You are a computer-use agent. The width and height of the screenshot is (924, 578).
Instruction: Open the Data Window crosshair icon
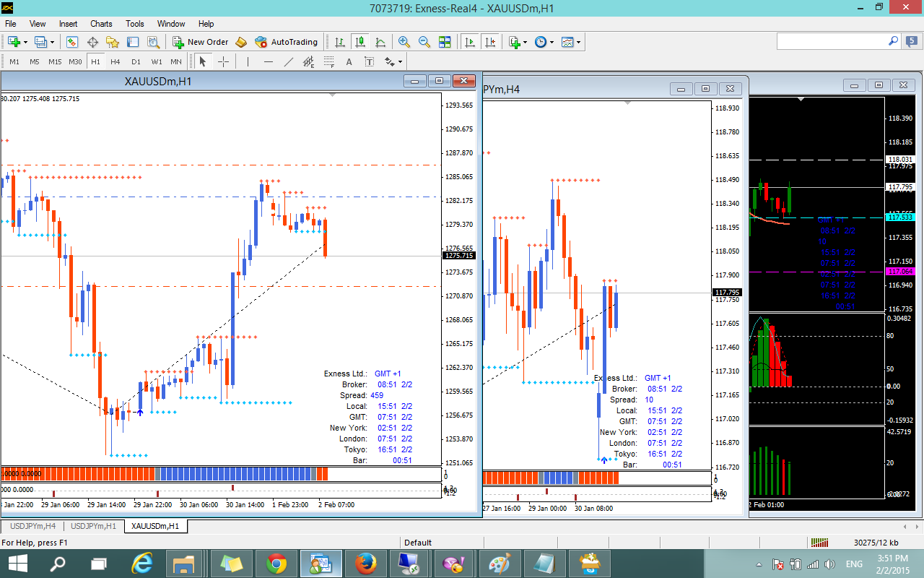click(x=93, y=42)
